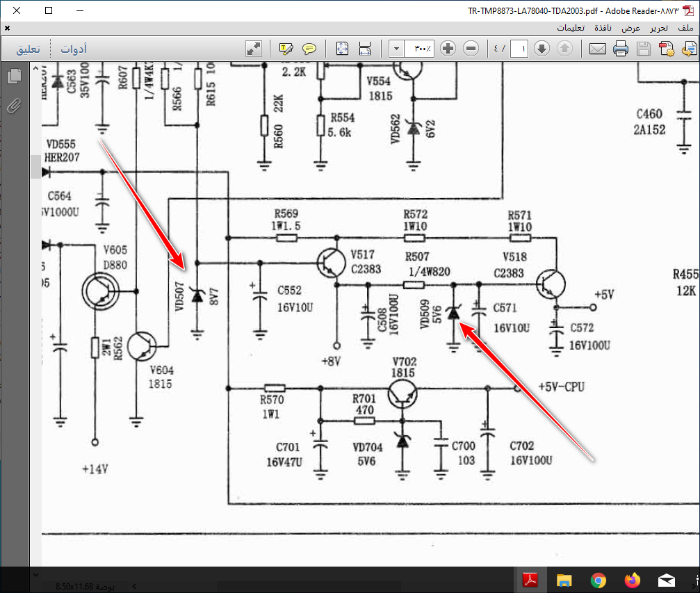Image resolution: width=700 pixels, height=593 pixels.
Task: Click page size 8.50x11.68 label
Action: [x=85, y=586]
